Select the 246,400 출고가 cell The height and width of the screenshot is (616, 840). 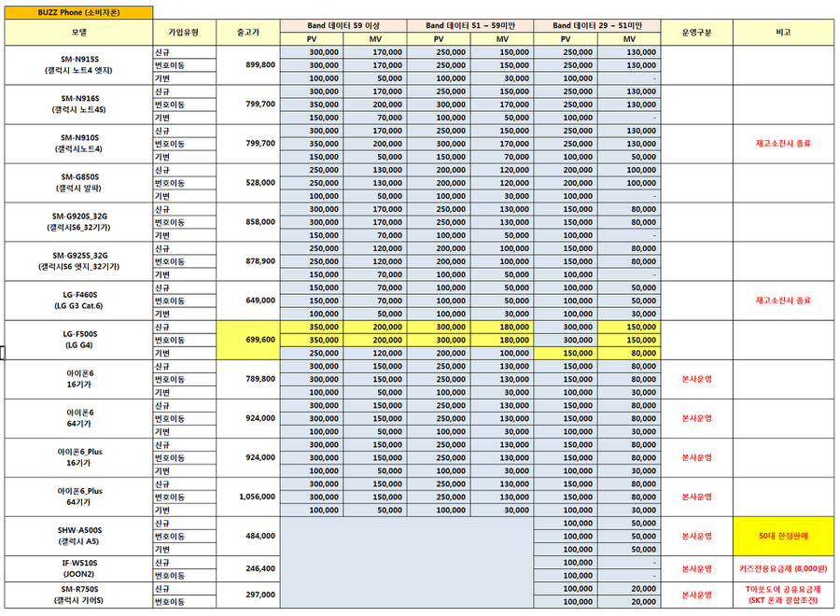(248, 568)
